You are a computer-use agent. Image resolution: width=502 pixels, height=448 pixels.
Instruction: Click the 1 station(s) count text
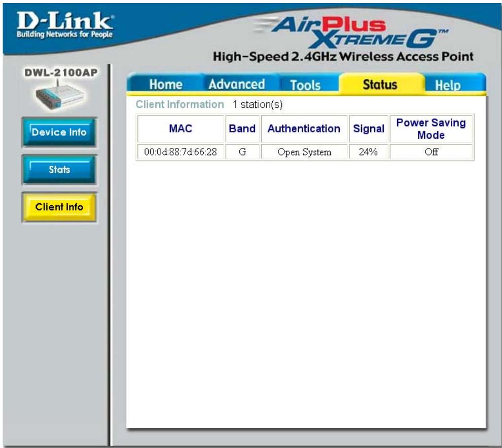pos(258,104)
